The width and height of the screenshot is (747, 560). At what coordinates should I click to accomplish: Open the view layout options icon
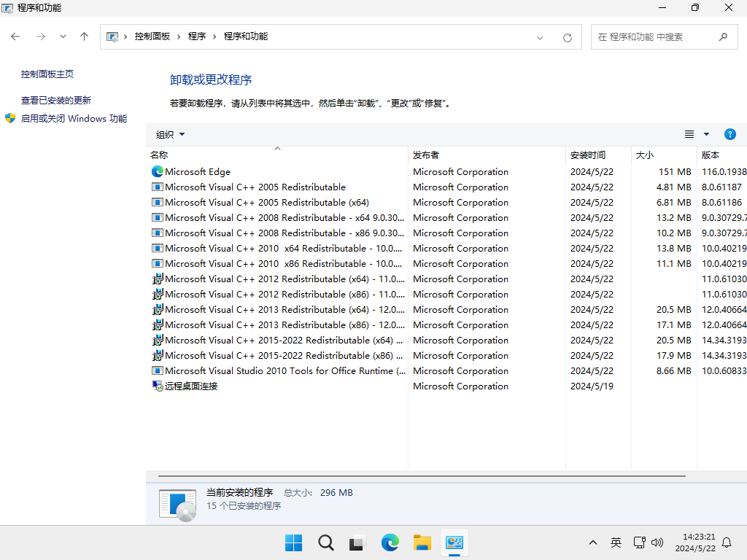[x=689, y=134]
